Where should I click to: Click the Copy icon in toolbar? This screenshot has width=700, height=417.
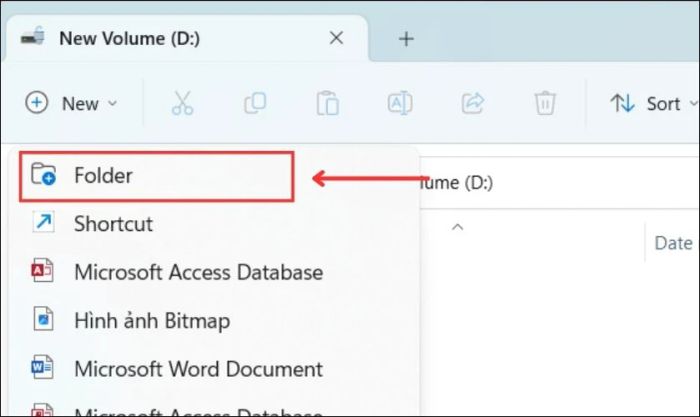tap(255, 104)
